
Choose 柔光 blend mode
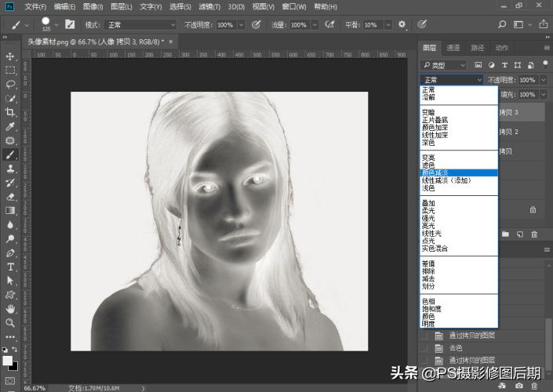click(x=459, y=210)
